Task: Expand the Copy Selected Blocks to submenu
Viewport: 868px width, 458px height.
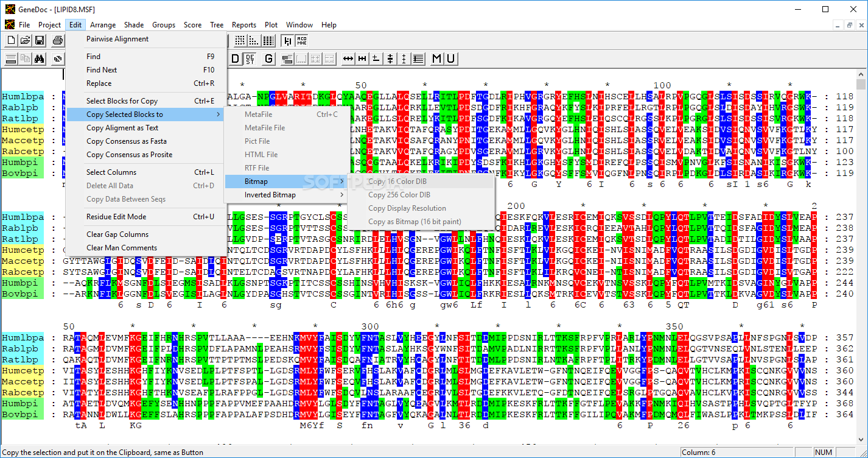Action: [x=146, y=114]
